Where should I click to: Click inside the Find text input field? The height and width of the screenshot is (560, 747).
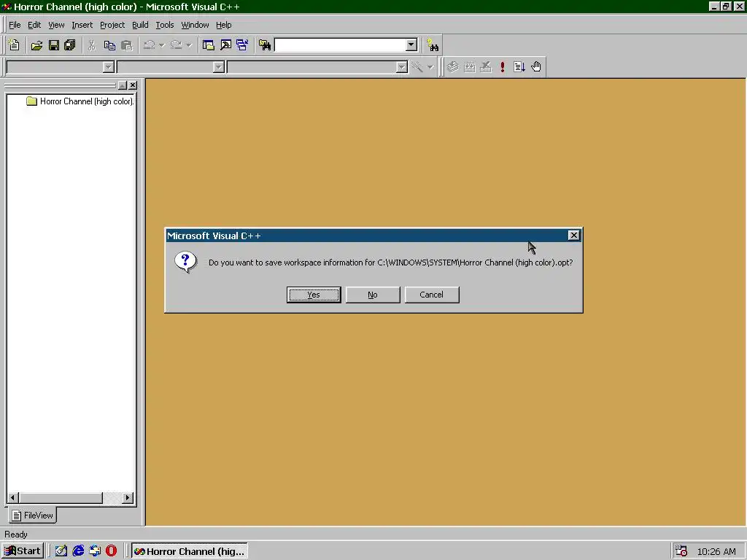[340, 45]
